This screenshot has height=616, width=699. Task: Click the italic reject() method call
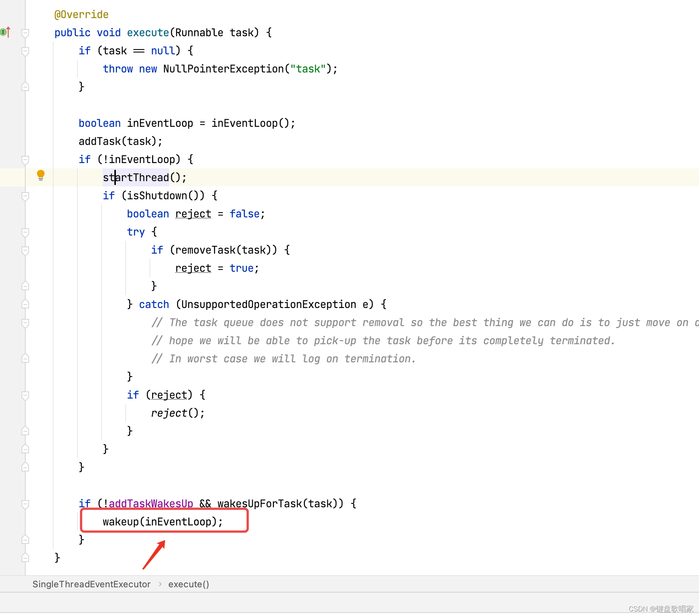[175, 413]
